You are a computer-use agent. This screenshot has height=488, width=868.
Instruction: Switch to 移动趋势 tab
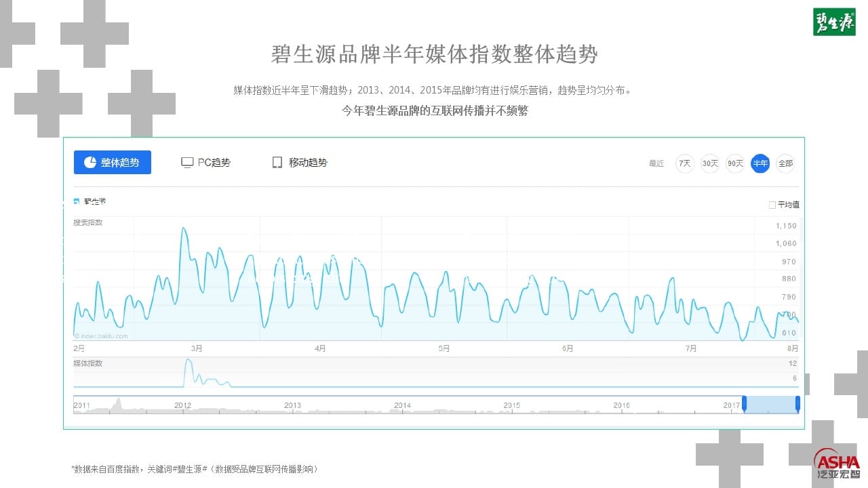coord(300,163)
